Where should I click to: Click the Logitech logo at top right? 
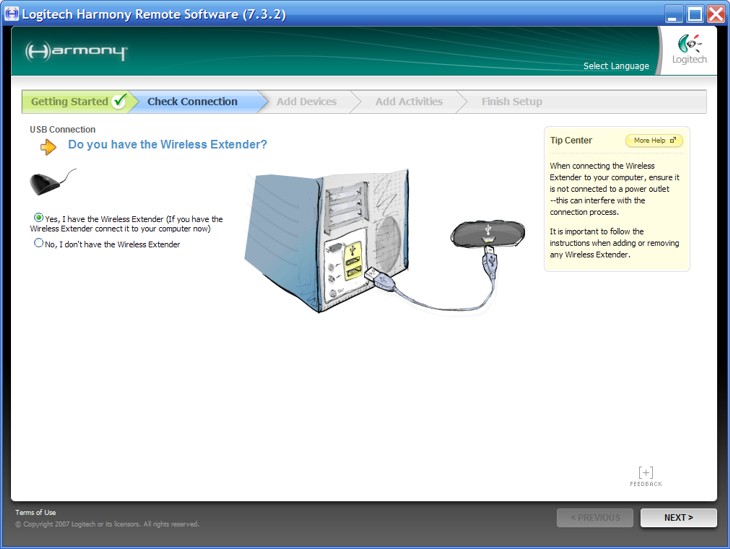point(689,49)
